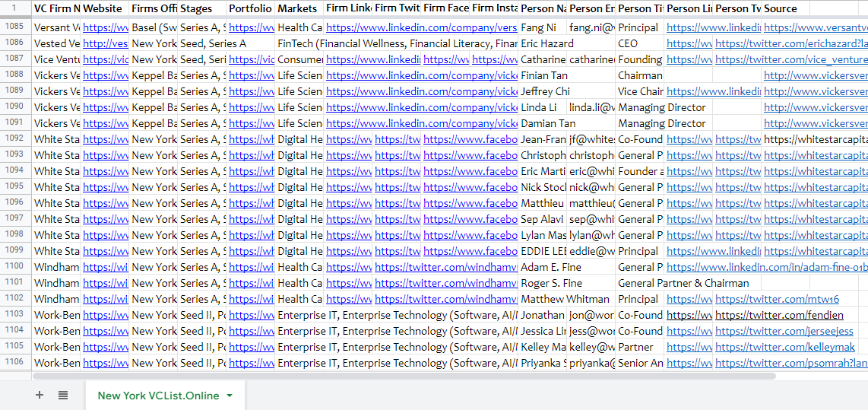
Task: Click the horizontal scrollbar at bottom
Action: pyautogui.click(x=404, y=376)
